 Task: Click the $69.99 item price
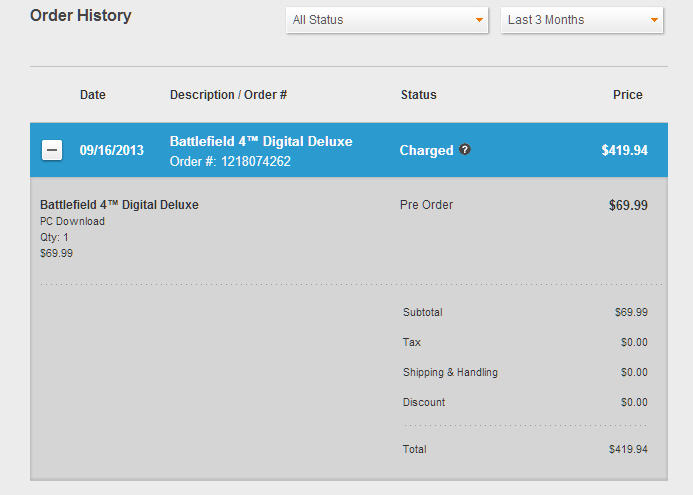[628, 206]
